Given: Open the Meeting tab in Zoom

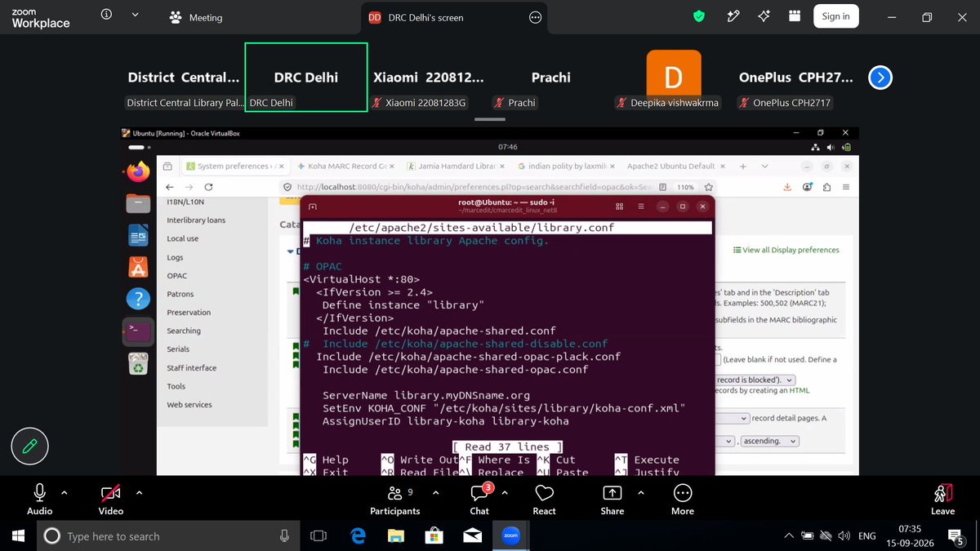Looking at the screenshot, I should 195,17.
